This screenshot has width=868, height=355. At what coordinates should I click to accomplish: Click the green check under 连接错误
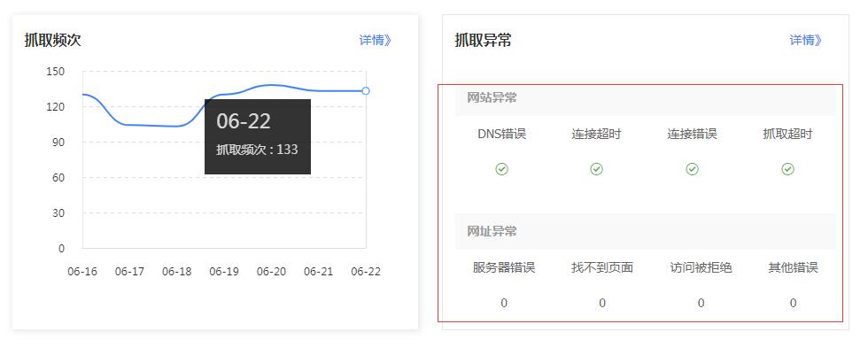tap(692, 169)
